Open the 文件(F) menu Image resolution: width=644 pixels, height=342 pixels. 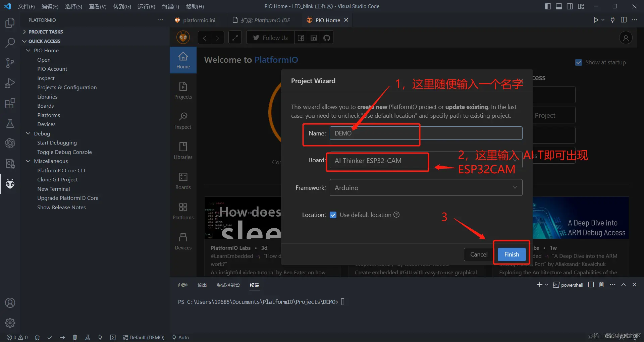[x=26, y=6]
